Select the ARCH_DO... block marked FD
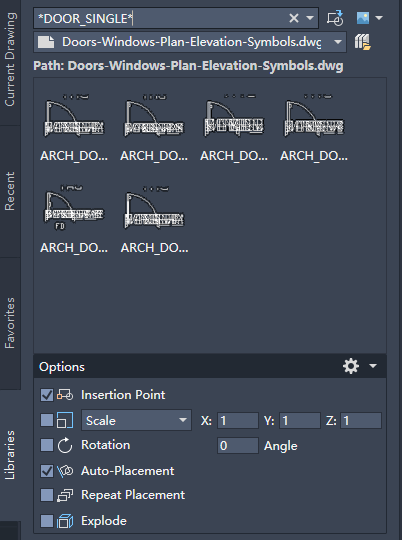Screen dimensions: 402x540 pyautogui.click(x=74, y=219)
